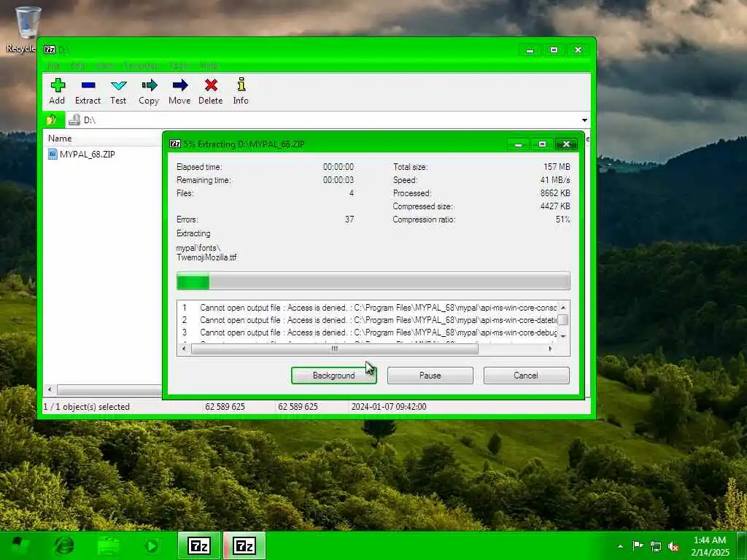747x560 pixels.
Task: Open the File menu
Action: (x=53, y=66)
